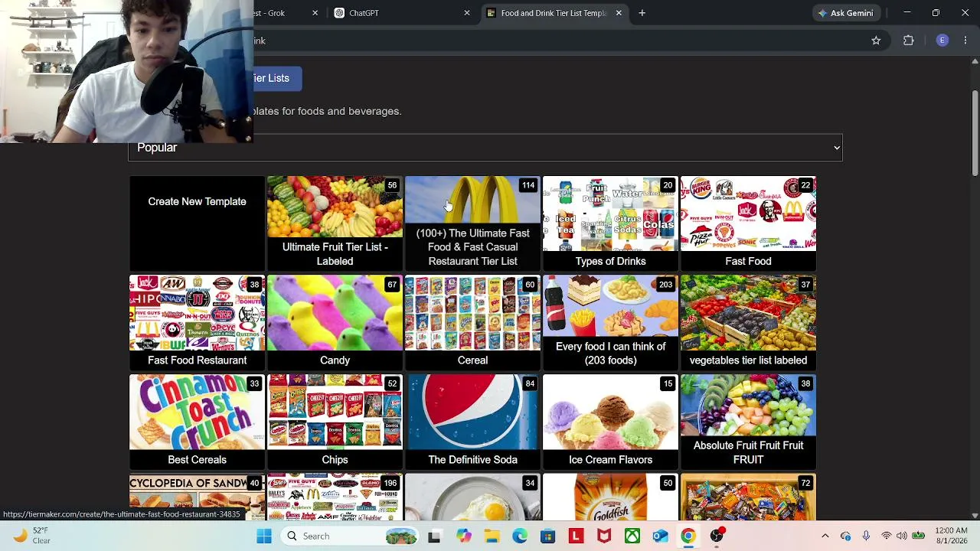Open McAfee from the taskbar
The width and height of the screenshot is (980, 551).
coord(604,536)
